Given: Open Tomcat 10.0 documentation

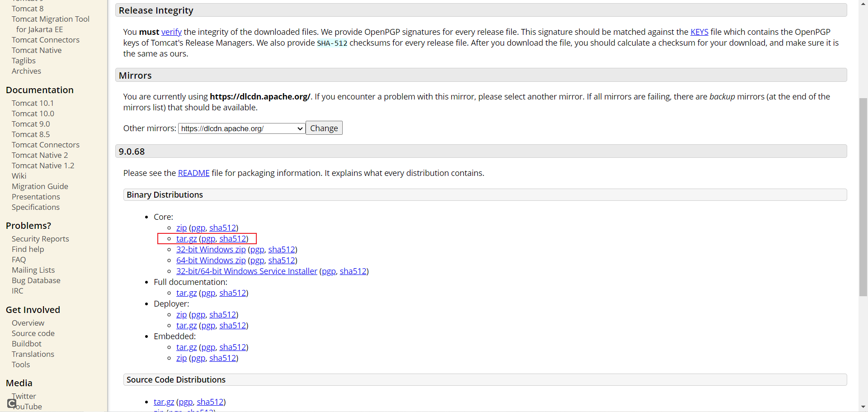Looking at the screenshot, I should click(x=33, y=114).
